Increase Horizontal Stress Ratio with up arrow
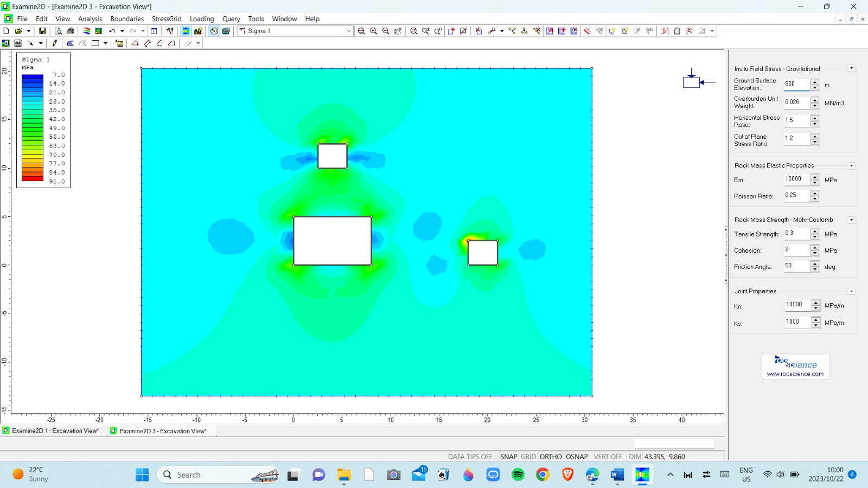 coord(815,118)
